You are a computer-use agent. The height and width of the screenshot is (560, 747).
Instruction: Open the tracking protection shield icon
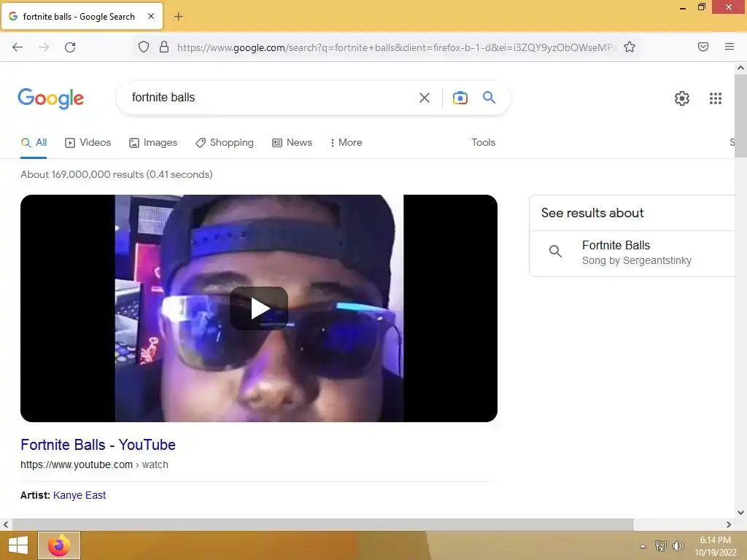click(x=144, y=47)
